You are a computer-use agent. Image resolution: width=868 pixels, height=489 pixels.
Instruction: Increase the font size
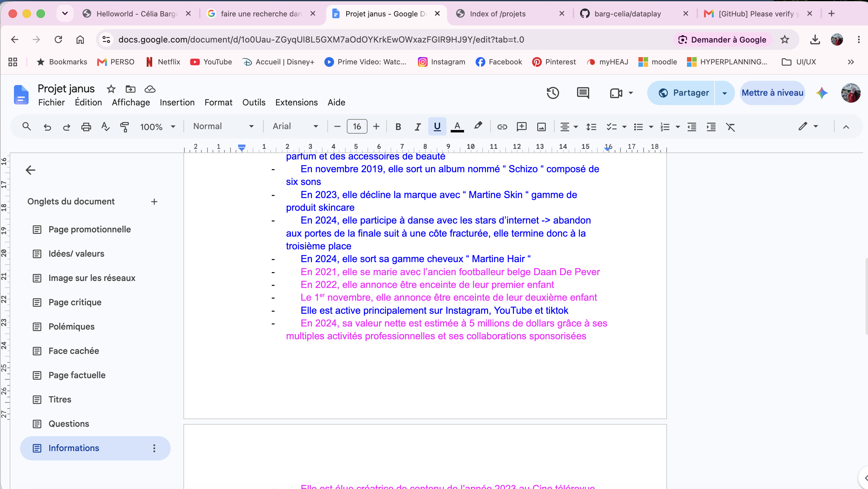point(376,127)
